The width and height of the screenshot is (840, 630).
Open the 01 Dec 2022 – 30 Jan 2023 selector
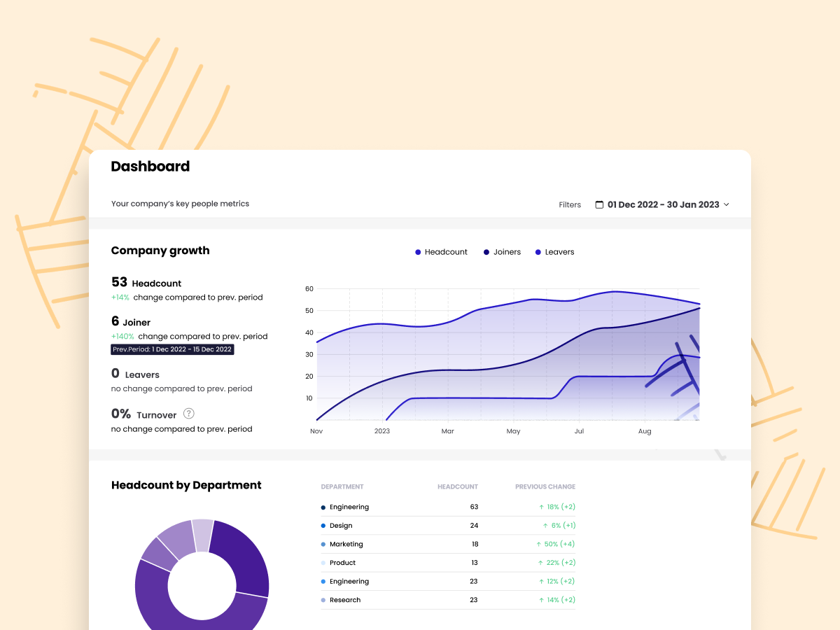click(663, 204)
